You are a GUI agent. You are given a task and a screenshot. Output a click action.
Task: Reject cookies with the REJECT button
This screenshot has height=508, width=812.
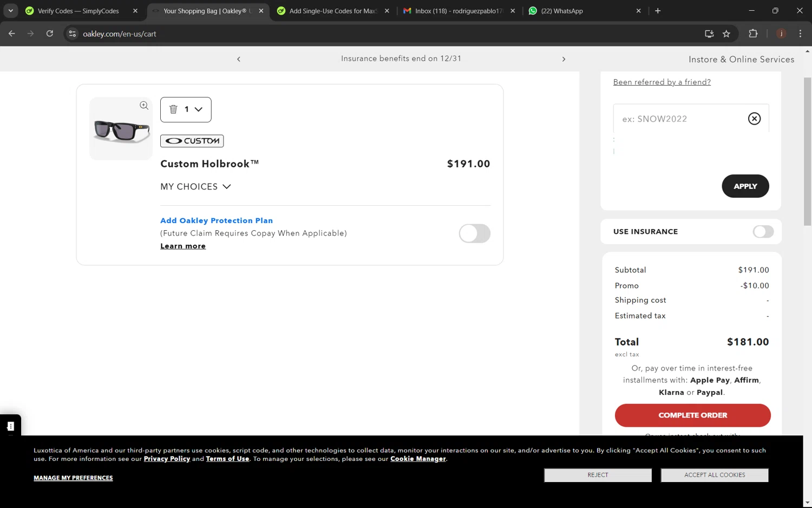click(598, 475)
